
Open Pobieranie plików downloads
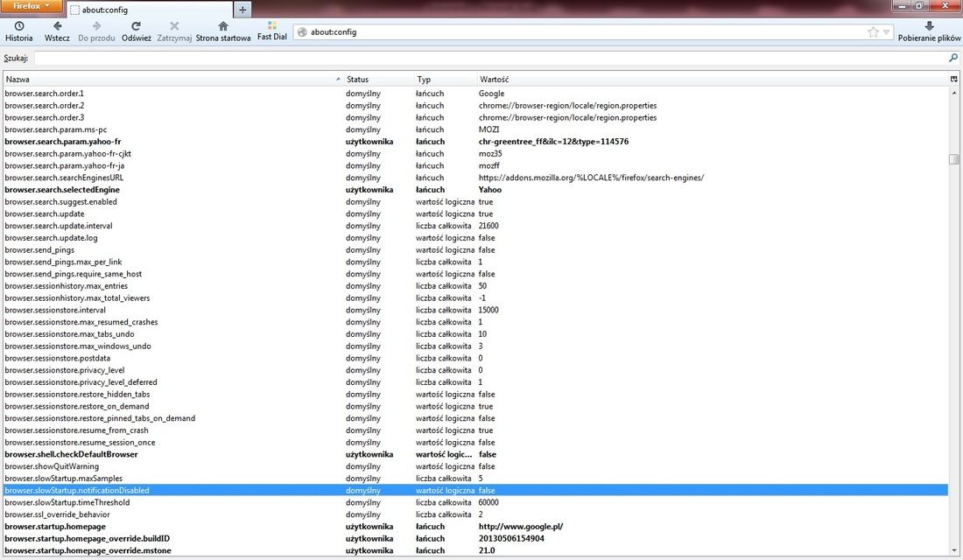tap(929, 31)
